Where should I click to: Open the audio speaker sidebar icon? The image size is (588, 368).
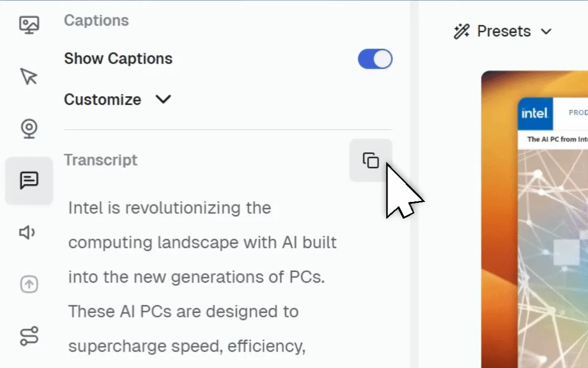pyautogui.click(x=28, y=233)
